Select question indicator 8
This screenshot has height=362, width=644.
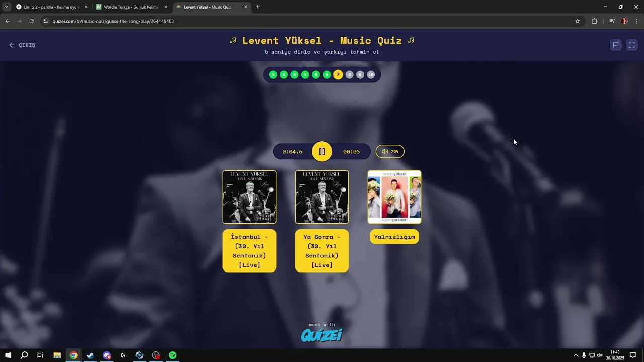tap(350, 75)
